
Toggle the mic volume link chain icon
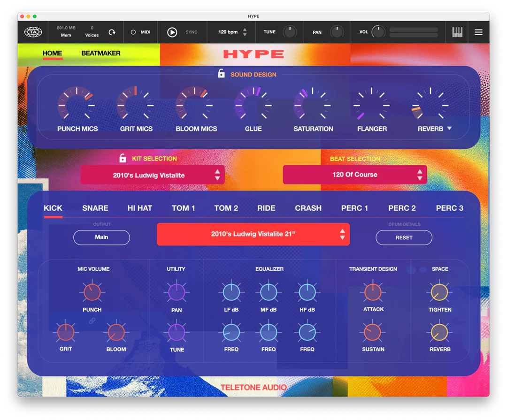[x=92, y=321]
